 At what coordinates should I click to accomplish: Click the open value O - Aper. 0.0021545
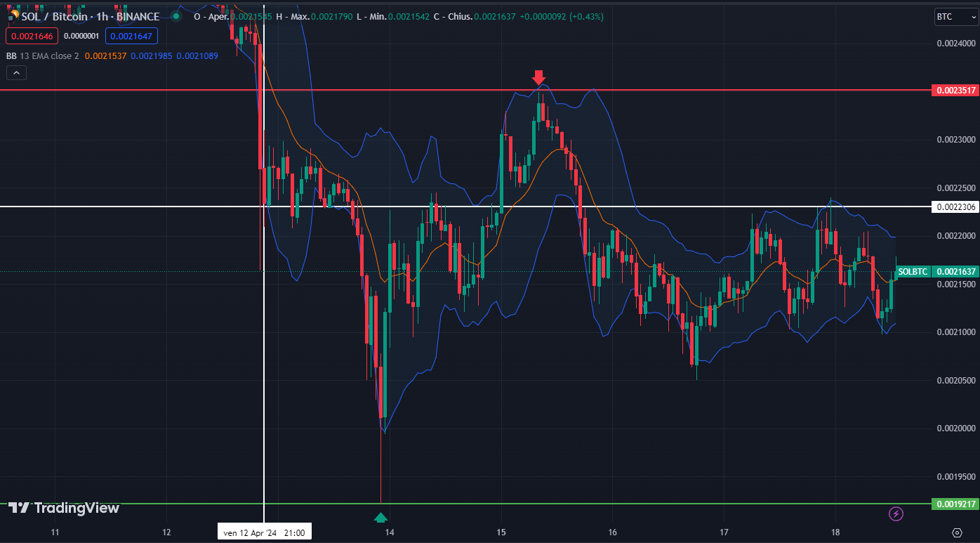tap(232, 16)
